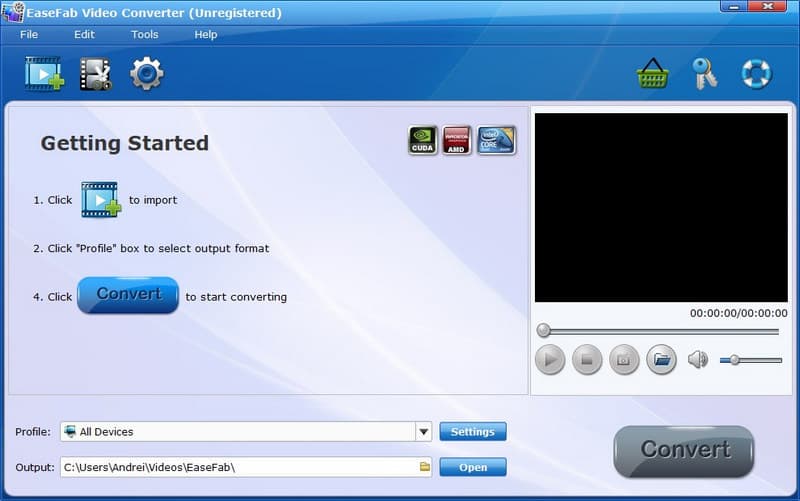
Task: Click the volume slider
Action: 750,360
